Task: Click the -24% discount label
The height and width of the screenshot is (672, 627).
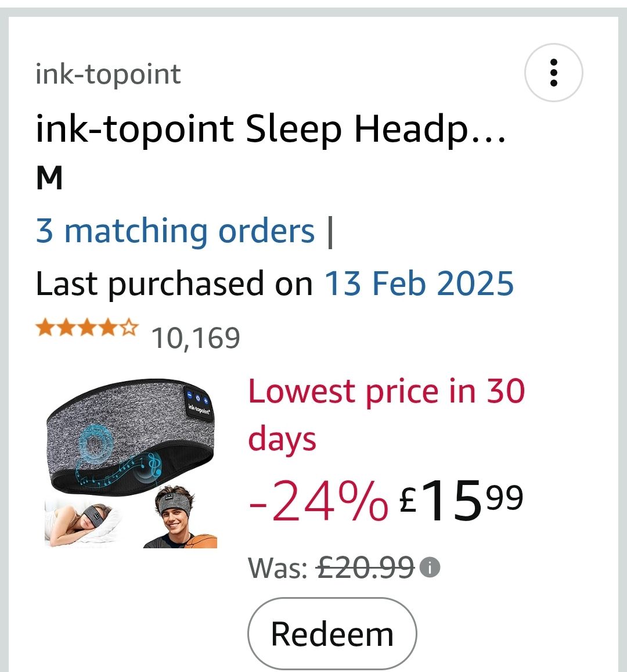Action: [x=318, y=501]
